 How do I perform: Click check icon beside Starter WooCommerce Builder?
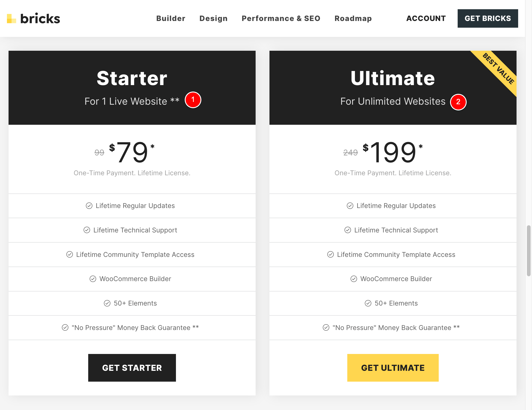[x=93, y=279]
